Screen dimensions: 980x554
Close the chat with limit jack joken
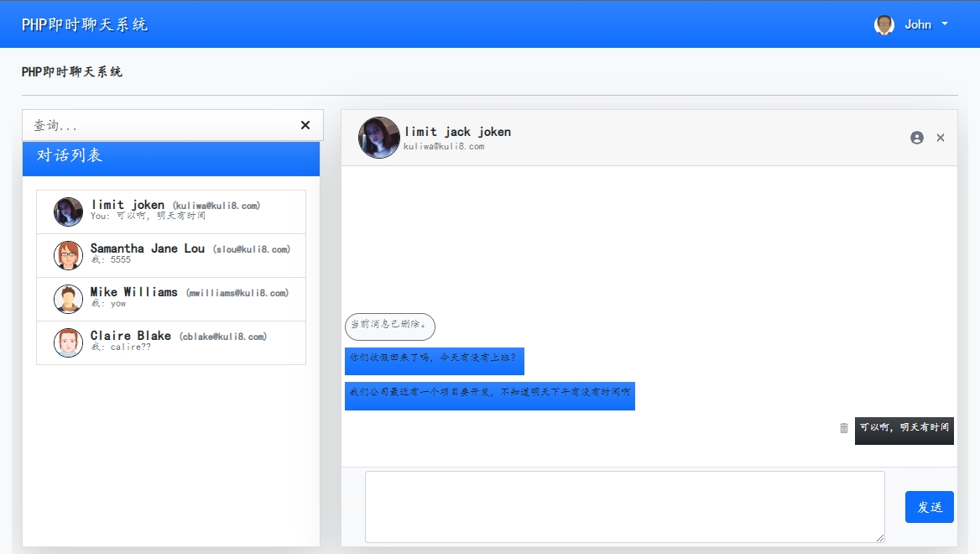941,138
